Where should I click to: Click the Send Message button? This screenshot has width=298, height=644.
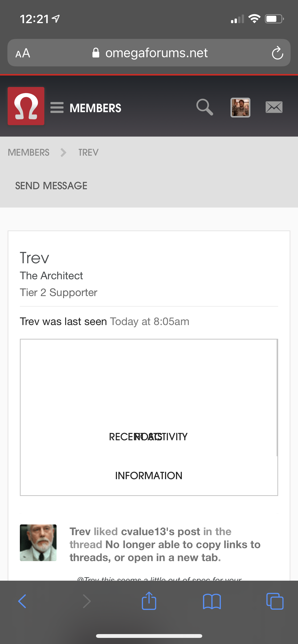coord(51,186)
